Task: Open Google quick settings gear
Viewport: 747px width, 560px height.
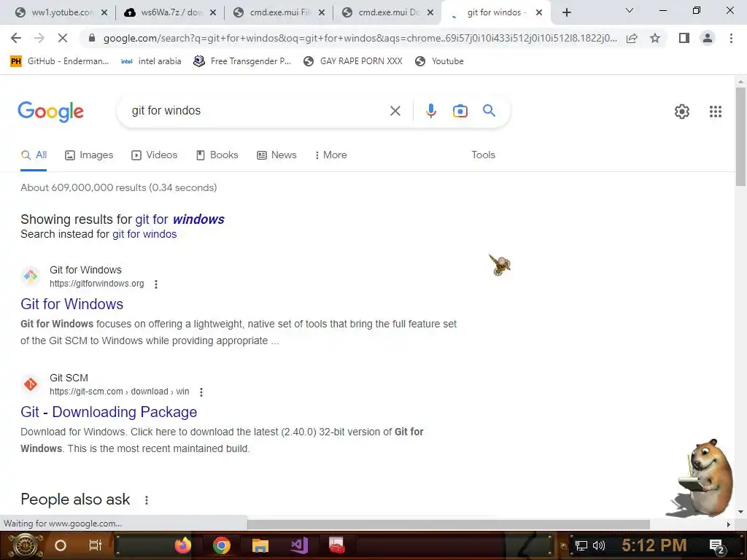Action: pyautogui.click(x=682, y=112)
